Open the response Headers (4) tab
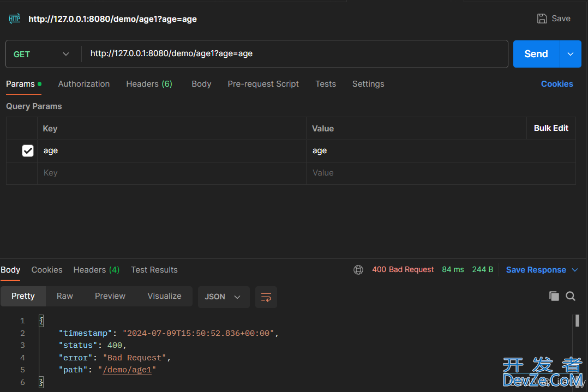588x392 pixels. tap(97, 270)
